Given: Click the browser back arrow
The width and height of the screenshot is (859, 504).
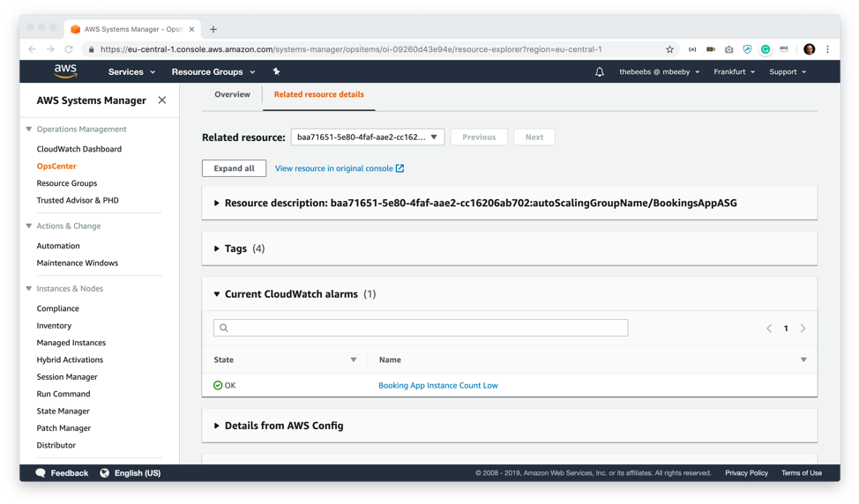Looking at the screenshot, I should coord(33,49).
